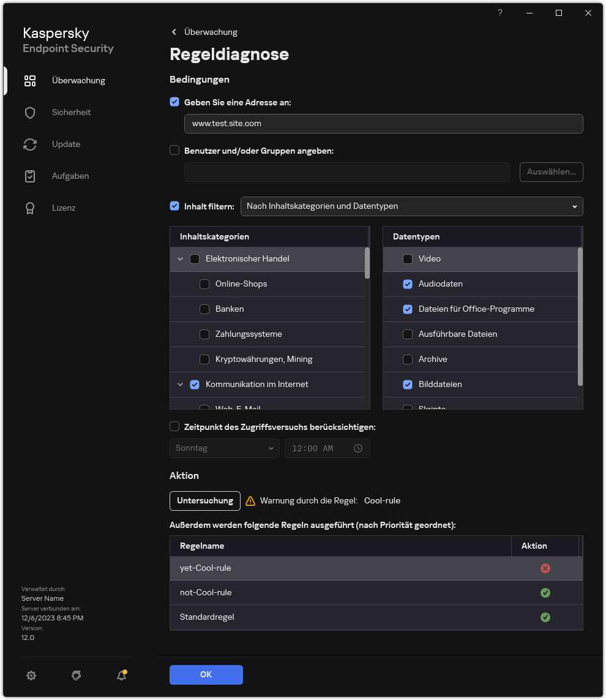Click the green check icon for Standardregel

click(545, 617)
